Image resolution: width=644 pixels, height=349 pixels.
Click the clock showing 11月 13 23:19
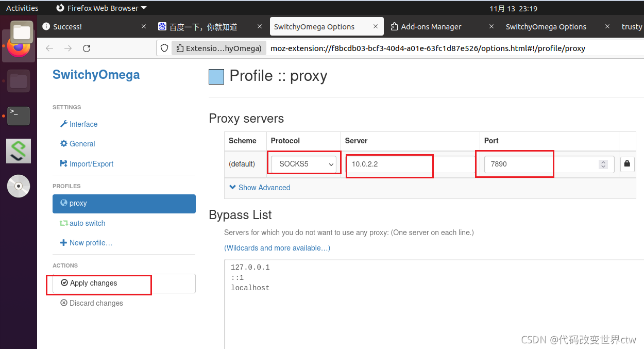(x=513, y=8)
